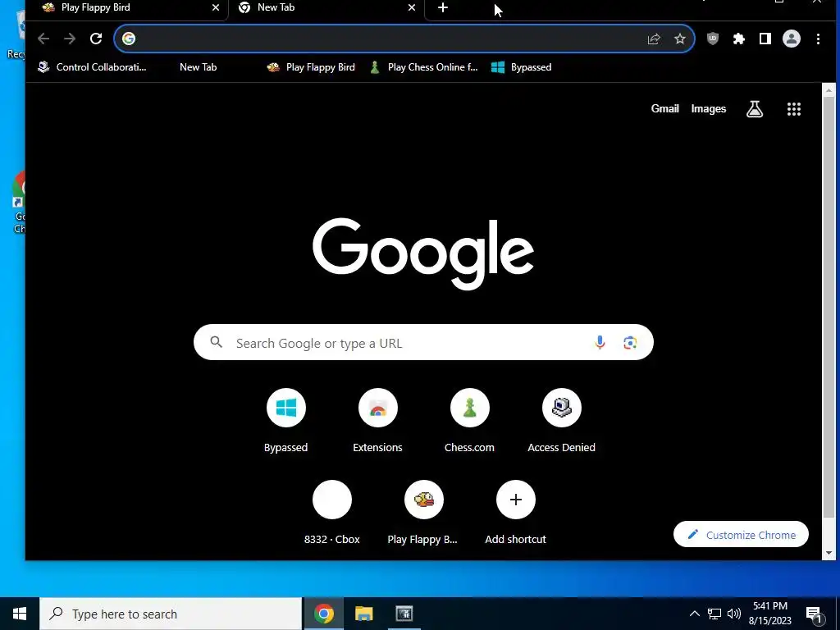Close the Play Flappy Bird tab
The height and width of the screenshot is (630, 840).
click(216, 7)
